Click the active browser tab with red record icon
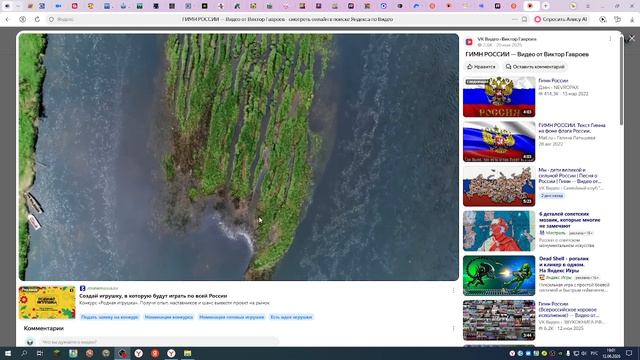The height and width of the screenshot is (360, 640). [x=530, y=6]
